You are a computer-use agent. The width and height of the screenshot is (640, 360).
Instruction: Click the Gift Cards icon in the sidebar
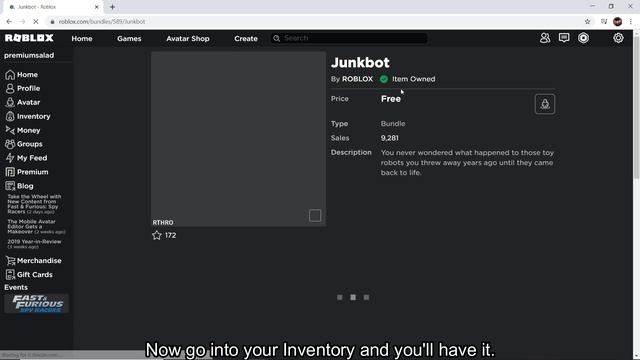tap(10, 275)
